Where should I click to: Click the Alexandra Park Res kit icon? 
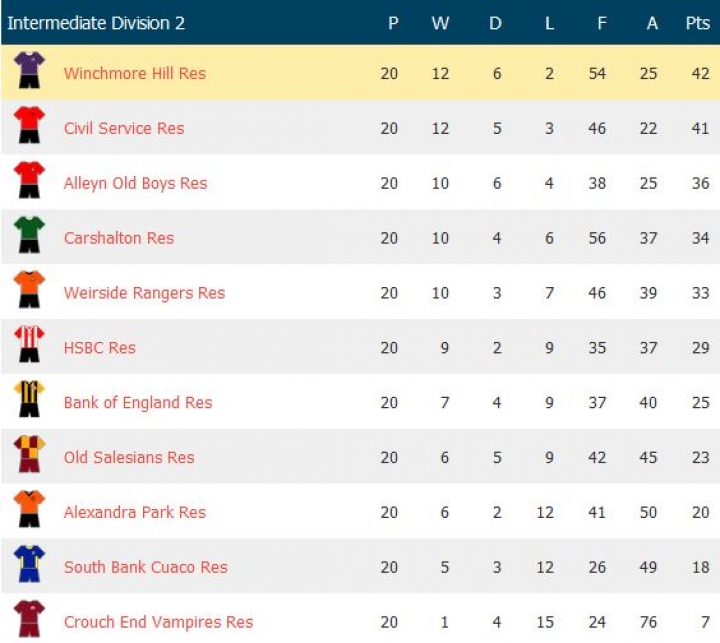29,511
